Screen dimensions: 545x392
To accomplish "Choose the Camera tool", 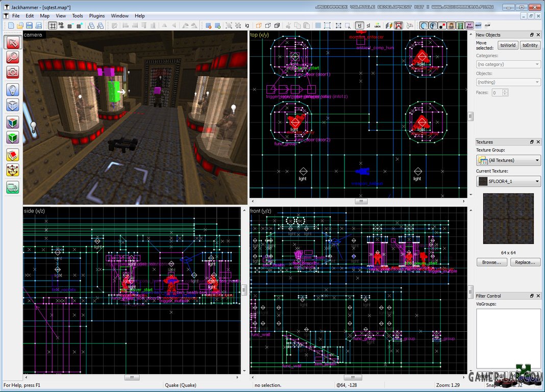I will [13, 72].
